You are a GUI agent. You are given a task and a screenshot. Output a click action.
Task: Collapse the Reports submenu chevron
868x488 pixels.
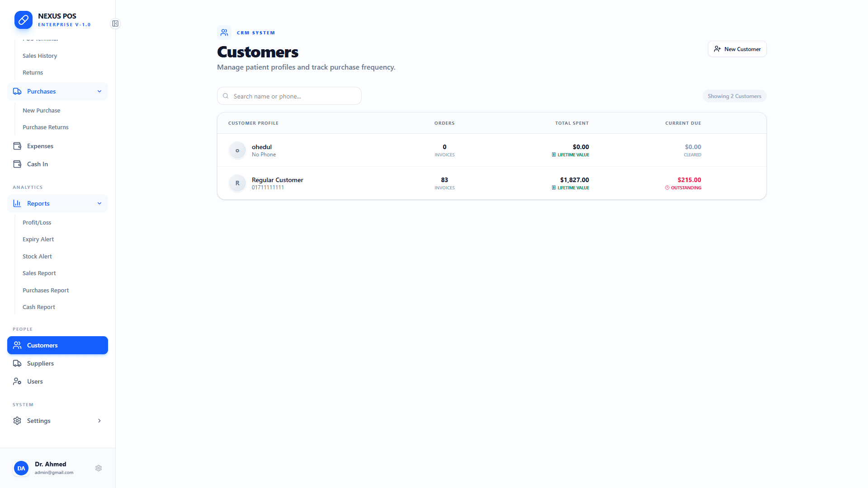(99, 203)
